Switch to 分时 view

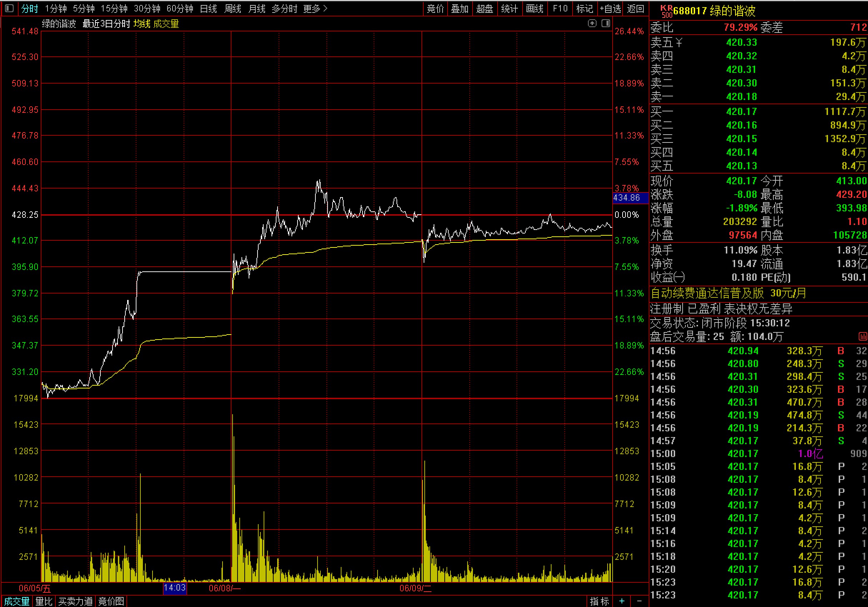(30, 9)
